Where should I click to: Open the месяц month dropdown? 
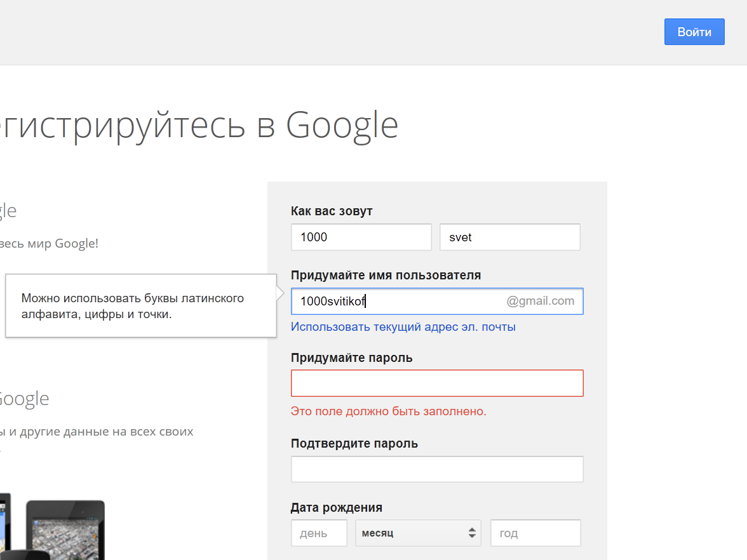tap(418, 533)
